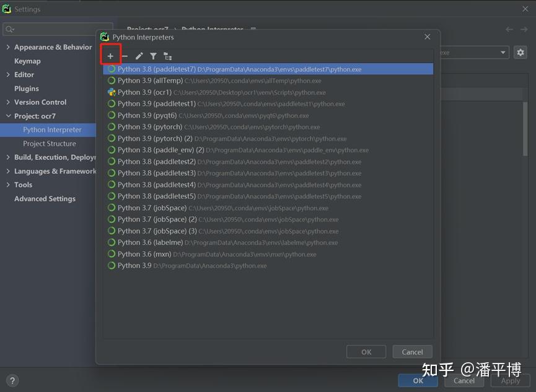This screenshot has height=392, width=536.
Task: Select Python 3.7 (jobSpace) (3) interpreter
Action: pos(268,231)
